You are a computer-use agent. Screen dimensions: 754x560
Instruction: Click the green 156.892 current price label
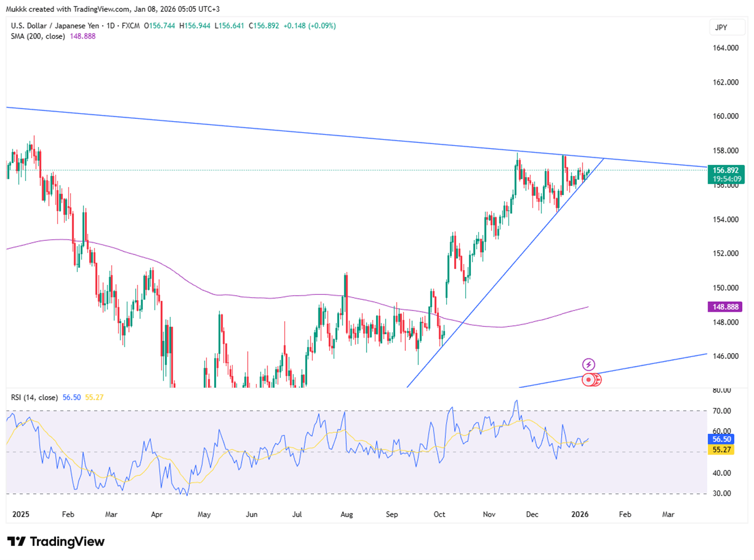click(x=725, y=170)
